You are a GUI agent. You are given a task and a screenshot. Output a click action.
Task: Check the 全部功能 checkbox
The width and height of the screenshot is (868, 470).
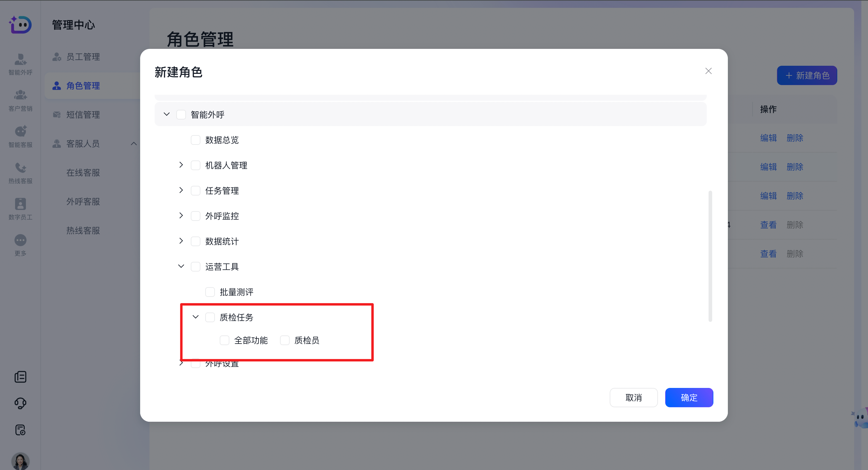225,340
